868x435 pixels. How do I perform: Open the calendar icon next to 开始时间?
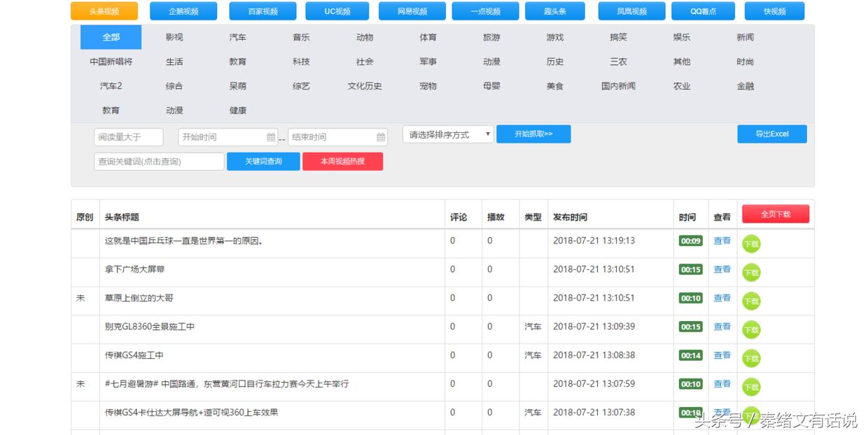pyautogui.click(x=272, y=137)
